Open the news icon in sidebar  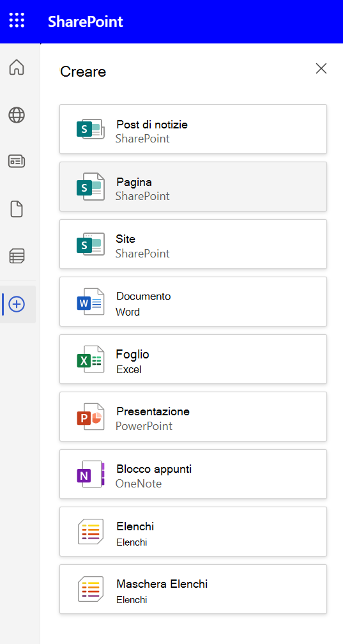17,162
